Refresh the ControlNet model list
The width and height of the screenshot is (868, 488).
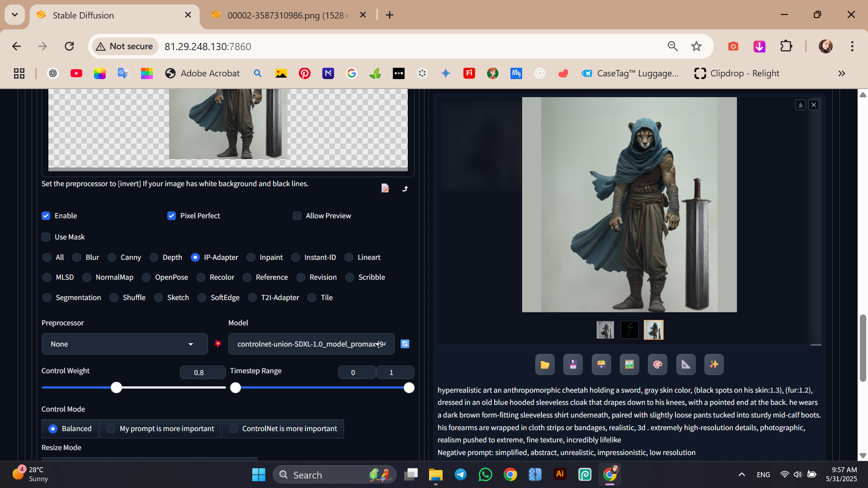pos(405,344)
